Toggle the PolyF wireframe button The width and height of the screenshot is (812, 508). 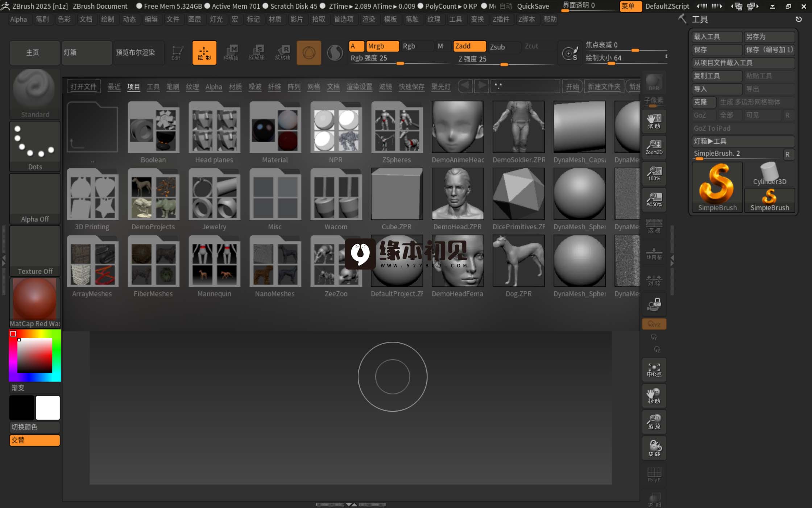(654, 475)
